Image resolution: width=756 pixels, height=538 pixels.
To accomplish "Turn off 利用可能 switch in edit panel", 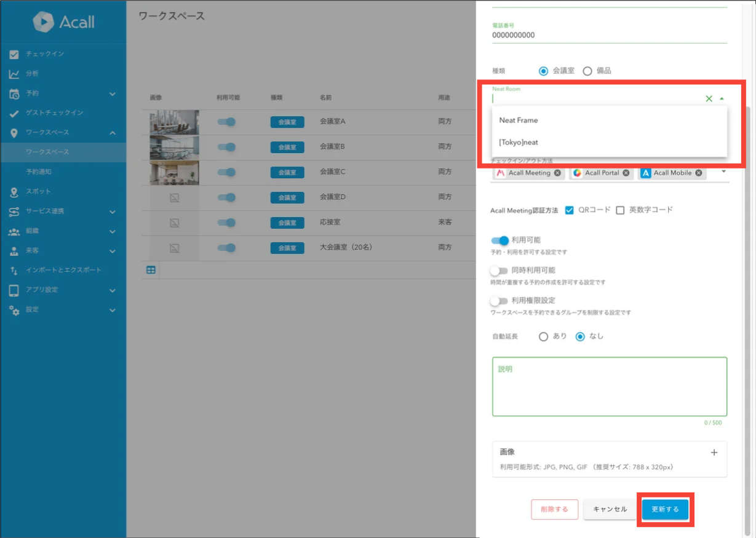I will tap(499, 240).
